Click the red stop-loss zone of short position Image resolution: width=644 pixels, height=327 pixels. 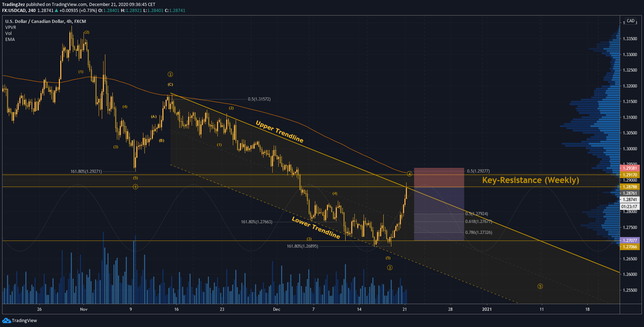click(439, 177)
